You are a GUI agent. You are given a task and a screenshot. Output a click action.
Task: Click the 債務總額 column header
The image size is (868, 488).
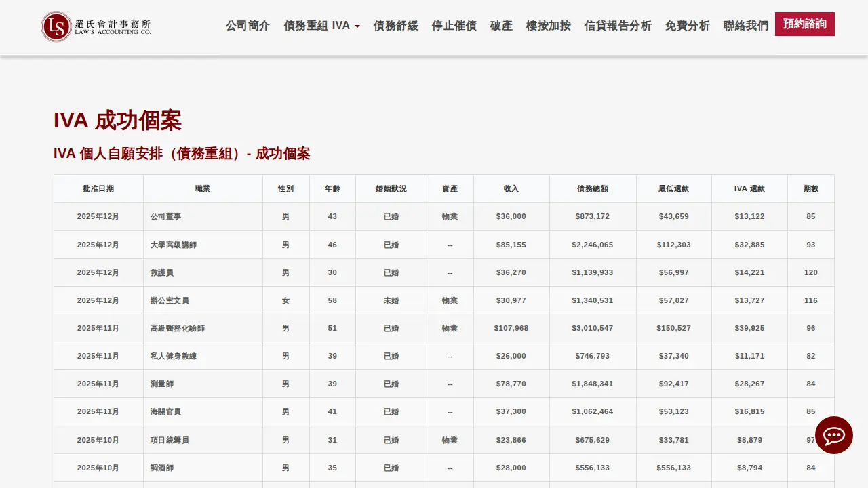[593, 189]
